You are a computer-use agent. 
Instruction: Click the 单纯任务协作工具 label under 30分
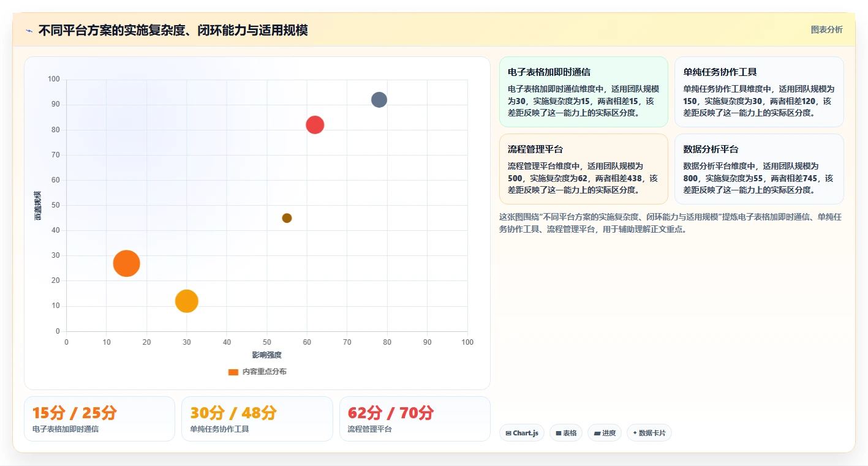[219, 429]
